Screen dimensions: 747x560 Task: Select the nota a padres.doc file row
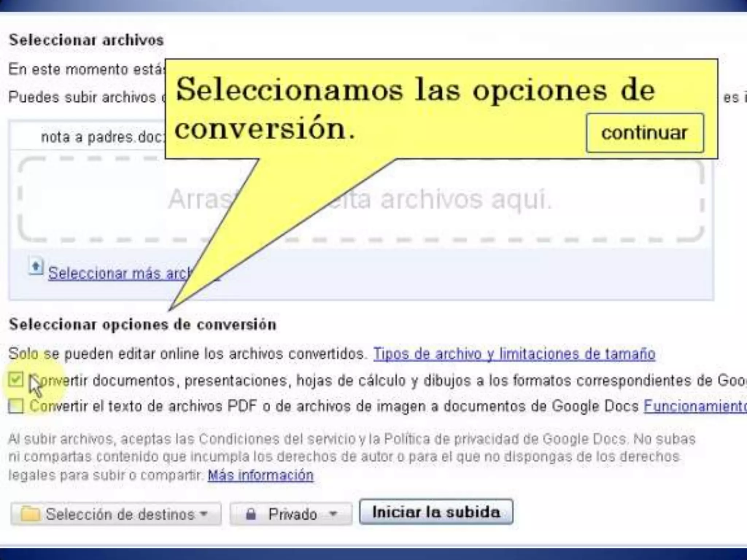click(102, 137)
